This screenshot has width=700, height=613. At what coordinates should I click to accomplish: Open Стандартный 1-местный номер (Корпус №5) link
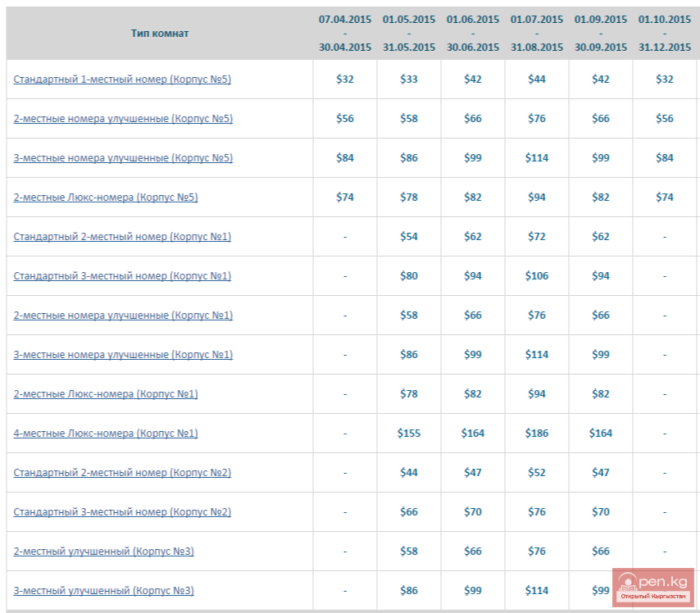123,79
